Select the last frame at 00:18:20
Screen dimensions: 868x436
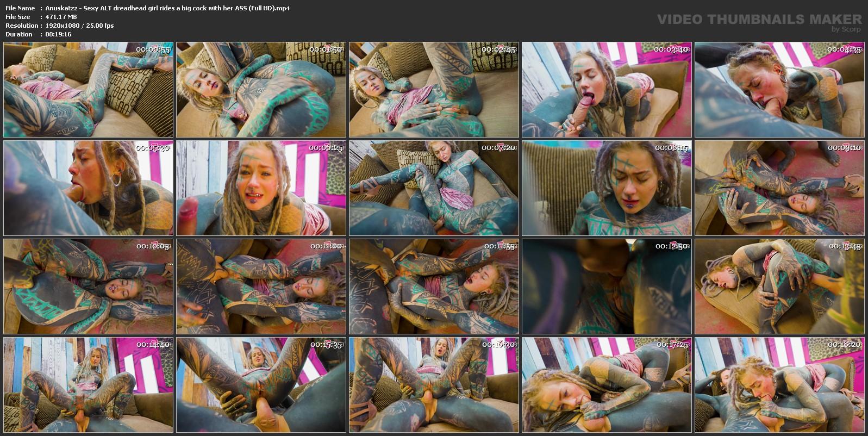point(779,385)
